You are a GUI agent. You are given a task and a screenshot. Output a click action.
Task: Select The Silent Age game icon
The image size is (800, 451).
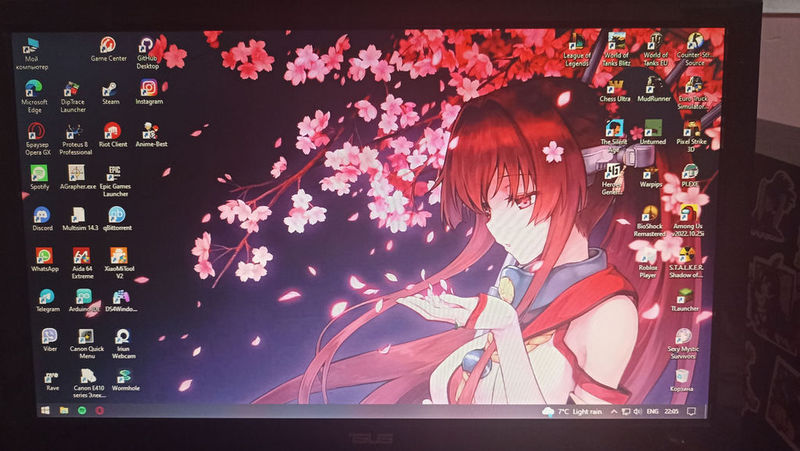[614, 136]
